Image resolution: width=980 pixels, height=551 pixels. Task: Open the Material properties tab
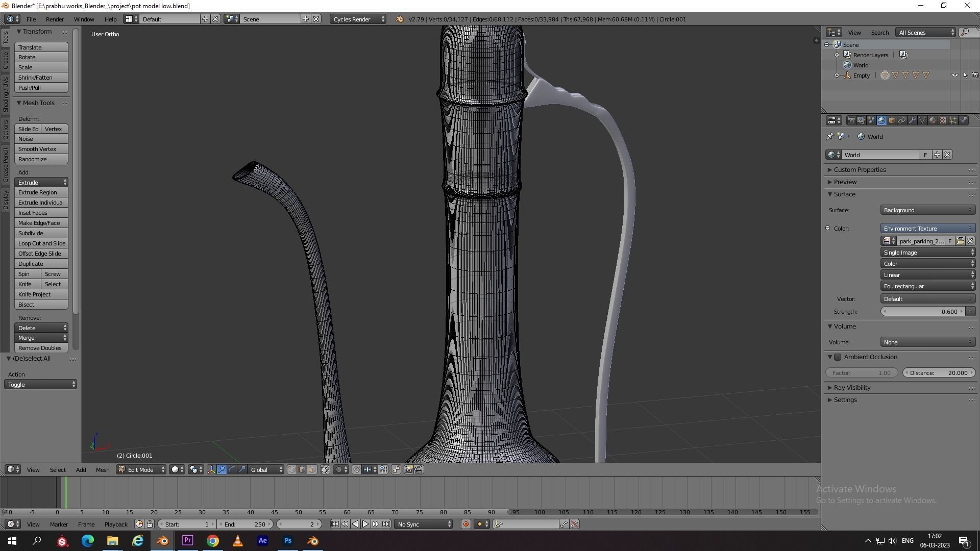[x=933, y=120]
